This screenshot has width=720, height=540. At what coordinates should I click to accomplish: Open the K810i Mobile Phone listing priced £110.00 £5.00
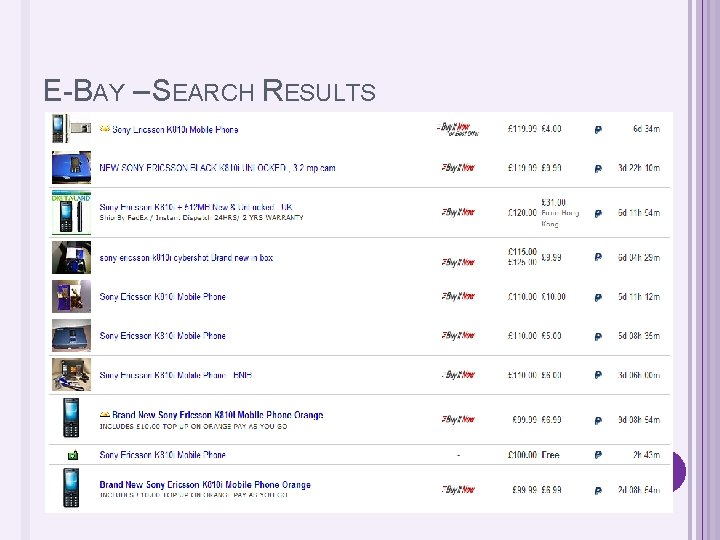pyautogui.click(x=162, y=336)
